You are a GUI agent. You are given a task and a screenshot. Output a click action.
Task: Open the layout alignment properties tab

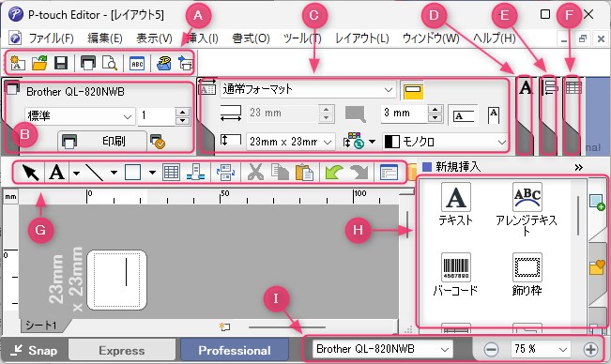click(x=550, y=88)
